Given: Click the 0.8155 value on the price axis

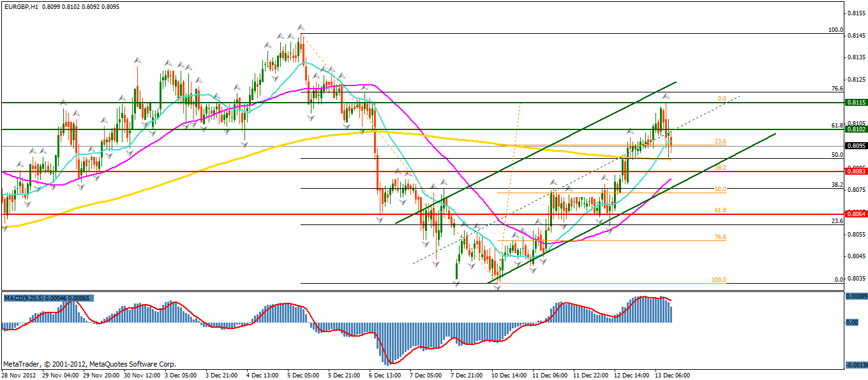Looking at the screenshot, I should (855, 13).
